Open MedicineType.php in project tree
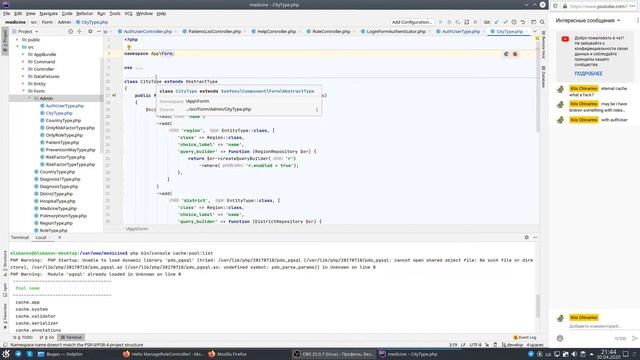This screenshot has width=640, height=360. pyautogui.click(x=58, y=209)
